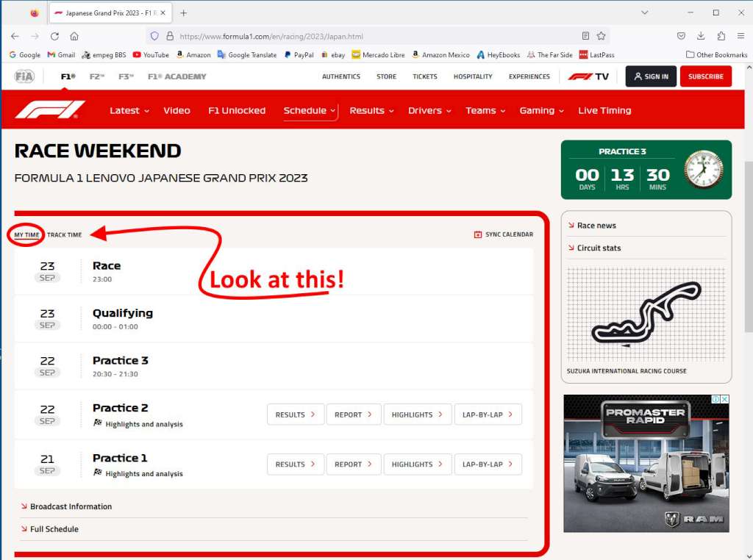Close the RAM ProMaster ad
Image resolution: width=753 pixels, height=560 pixels.
[x=724, y=399]
